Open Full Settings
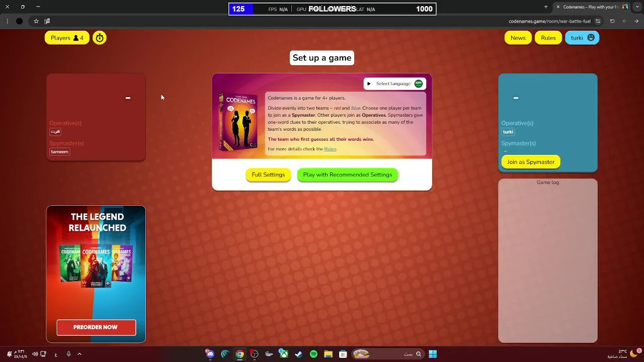 (x=268, y=174)
